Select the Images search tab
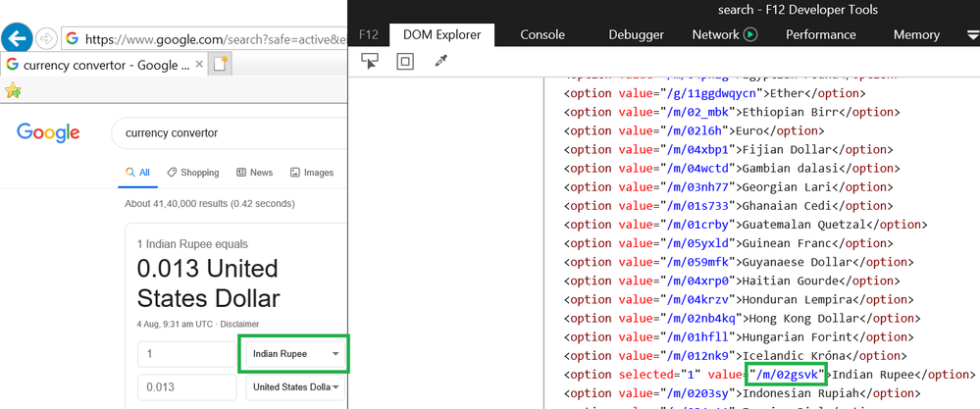 pyautogui.click(x=311, y=173)
